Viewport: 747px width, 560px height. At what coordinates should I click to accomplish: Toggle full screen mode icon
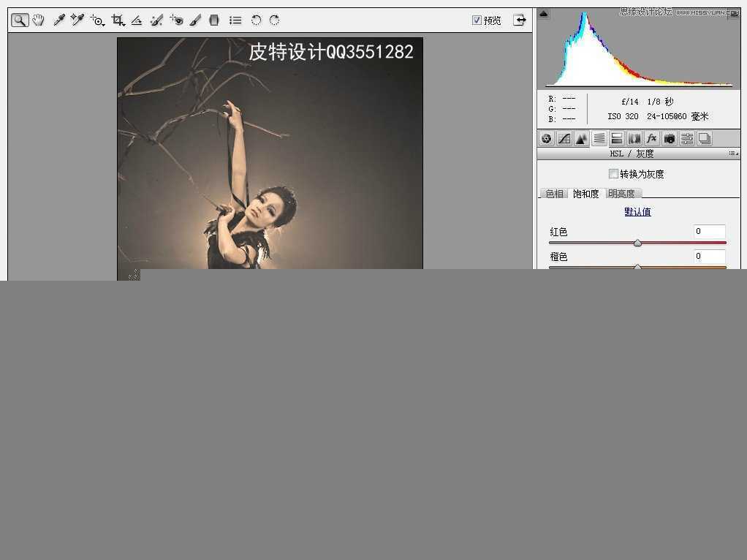520,20
